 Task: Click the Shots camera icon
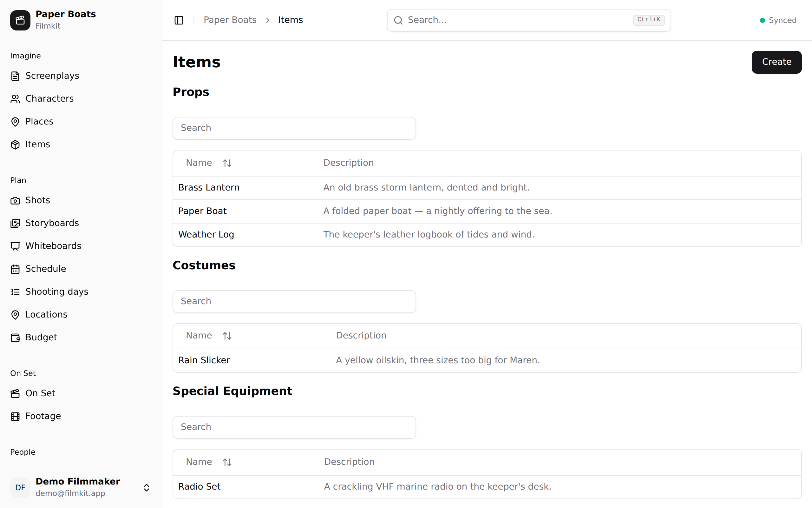click(x=15, y=201)
